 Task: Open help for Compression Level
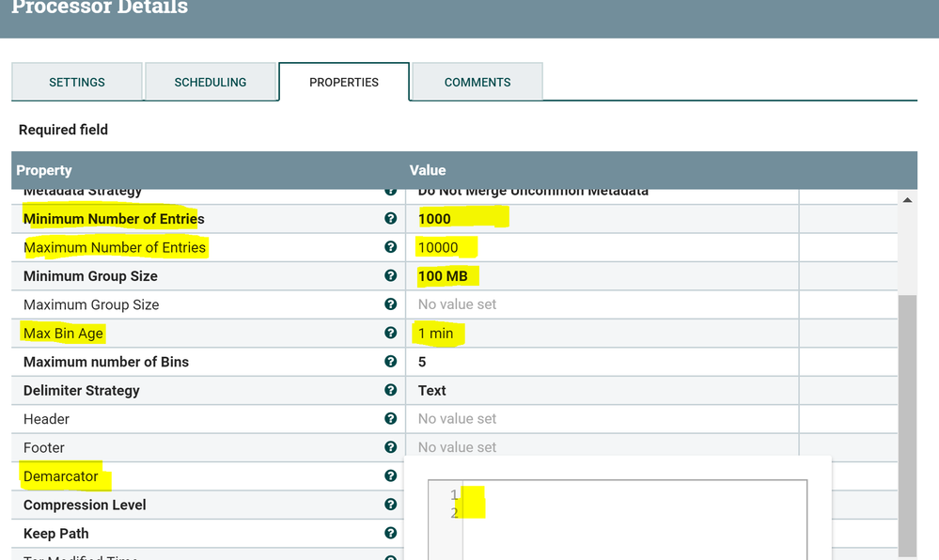pyautogui.click(x=390, y=505)
